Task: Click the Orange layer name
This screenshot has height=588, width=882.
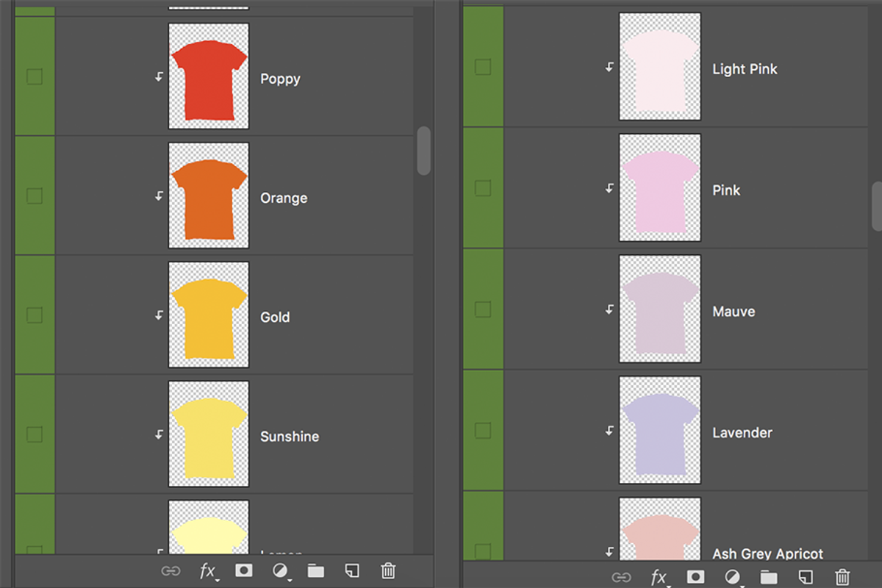Action: pyautogui.click(x=284, y=198)
